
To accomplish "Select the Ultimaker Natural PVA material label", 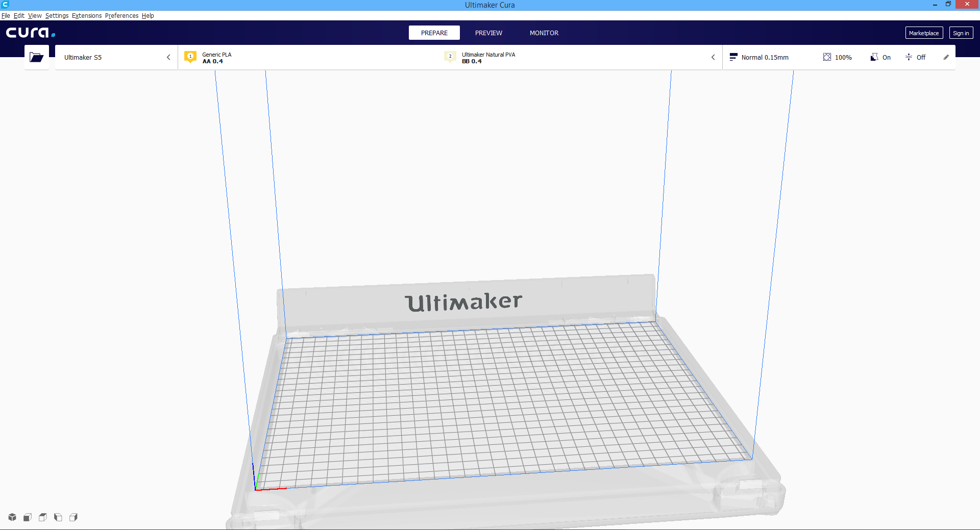I will (488, 55).
